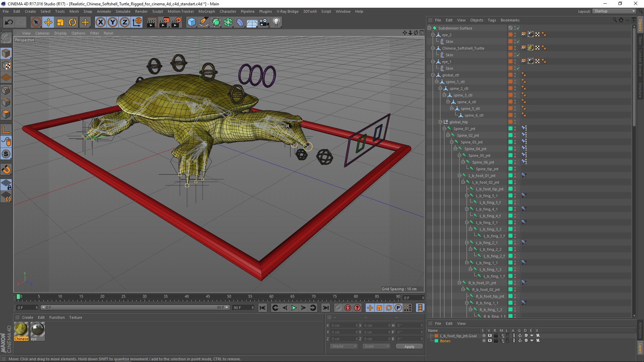Add a Floor environment object
644x362 pixels.
pos(252,22)
